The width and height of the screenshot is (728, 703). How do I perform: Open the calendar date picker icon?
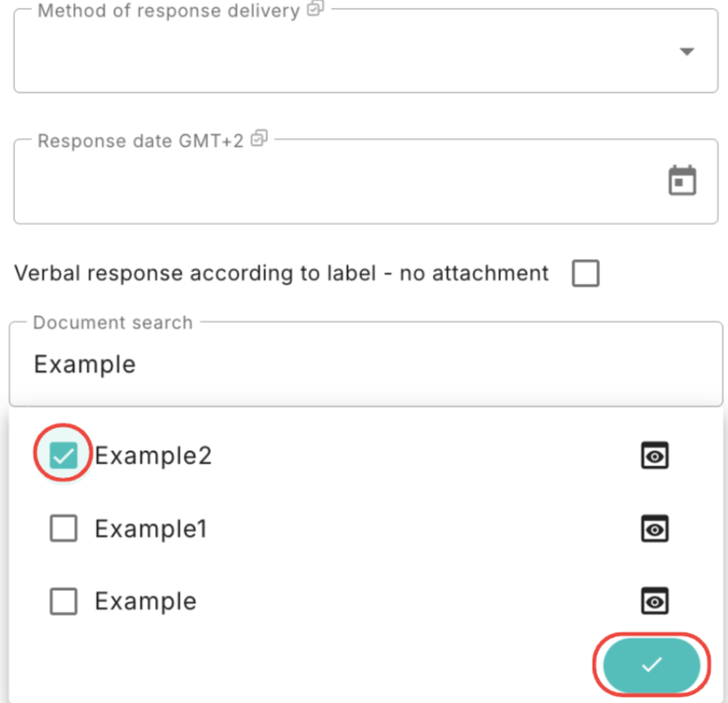[x=682, y=180]
